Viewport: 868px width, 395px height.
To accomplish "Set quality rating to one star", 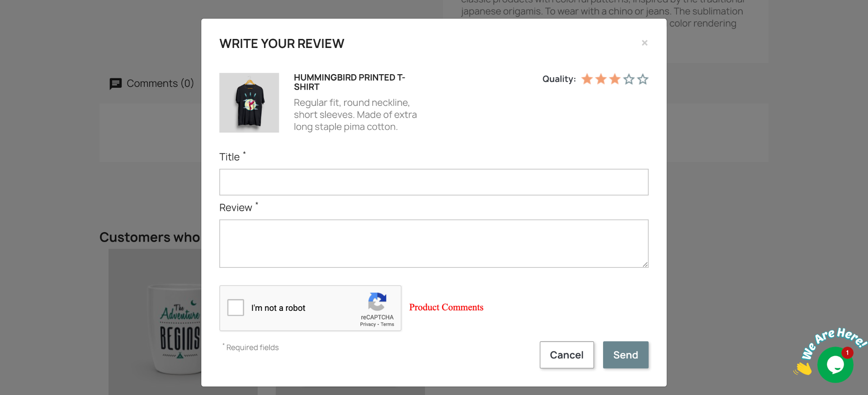I will coord(587,79).
